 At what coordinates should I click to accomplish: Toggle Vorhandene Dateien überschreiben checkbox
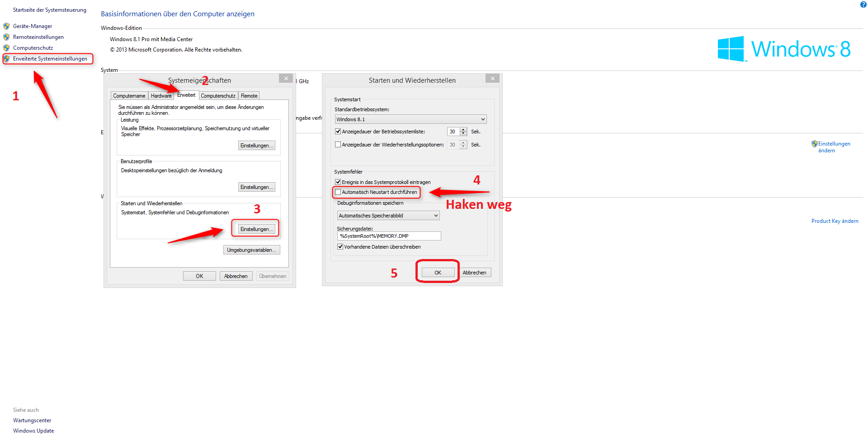pos(340,247)
